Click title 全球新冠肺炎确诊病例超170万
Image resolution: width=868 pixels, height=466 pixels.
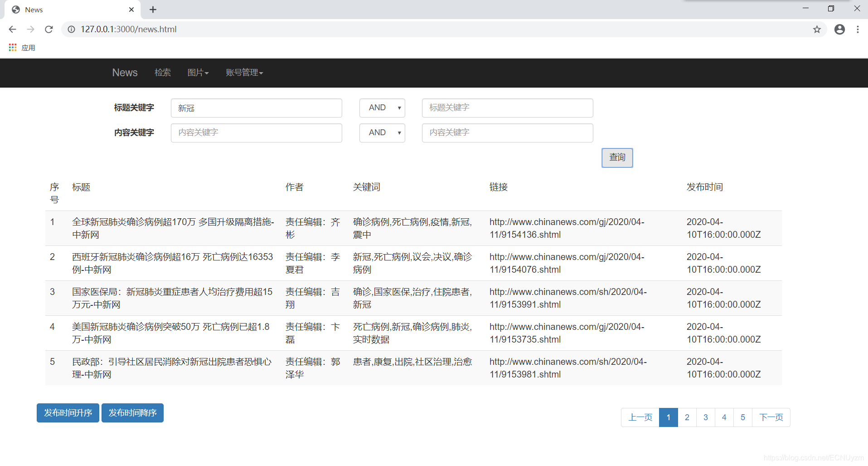pyautogui.click(x=173, y=228)
